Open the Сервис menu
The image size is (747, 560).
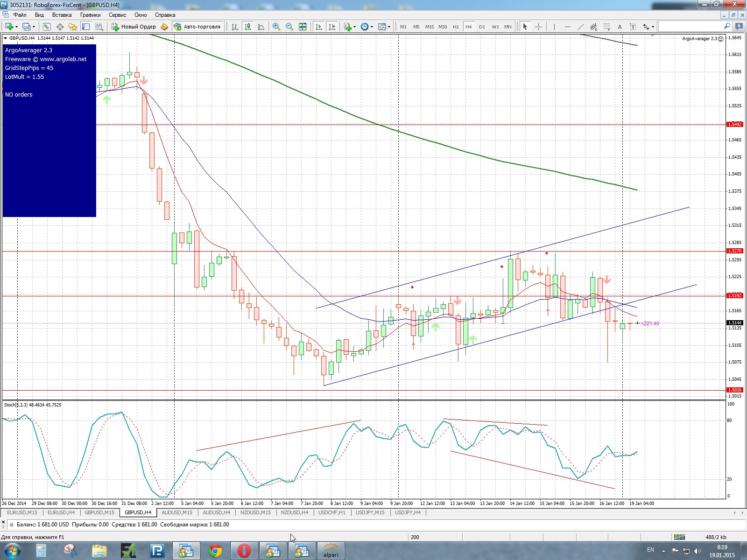118,15
